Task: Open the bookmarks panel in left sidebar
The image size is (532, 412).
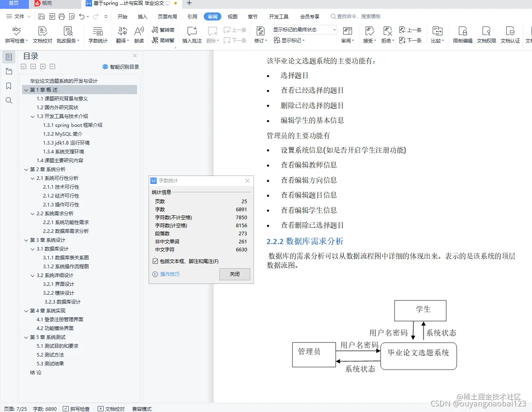Action: tap(9, 86)
